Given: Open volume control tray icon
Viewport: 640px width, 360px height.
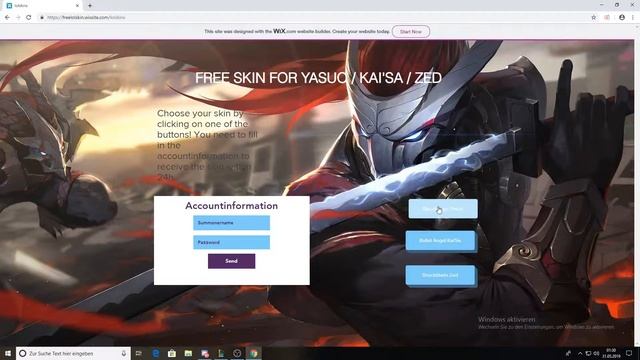Looking at the screenshot, I should 596,353.
